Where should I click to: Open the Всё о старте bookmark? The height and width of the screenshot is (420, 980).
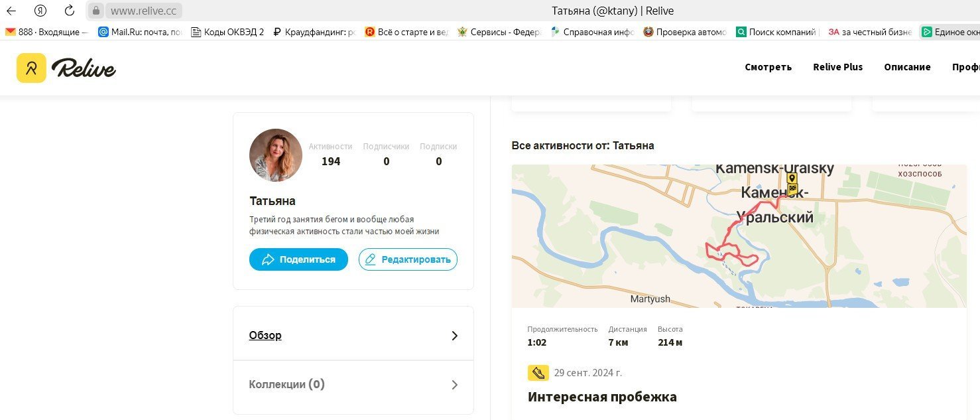pyautogui.click(x=406, y=31)
